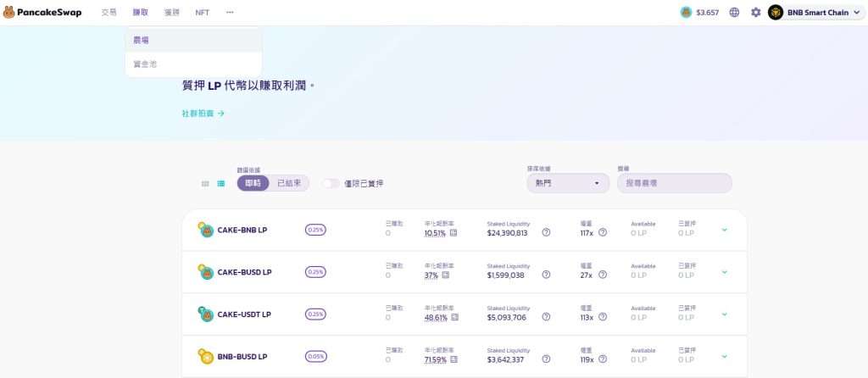Open APR calculator for CAKE-BUSD LP
Screen dimensions: 868x378
click(446, 275)
